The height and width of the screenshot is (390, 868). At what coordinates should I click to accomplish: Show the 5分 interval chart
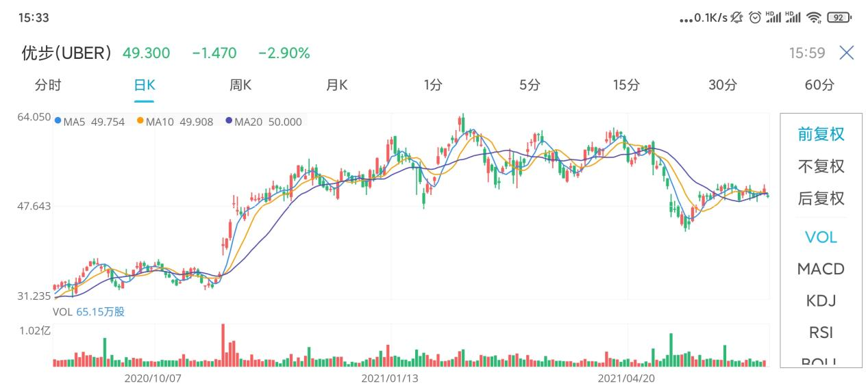[530, 85]
